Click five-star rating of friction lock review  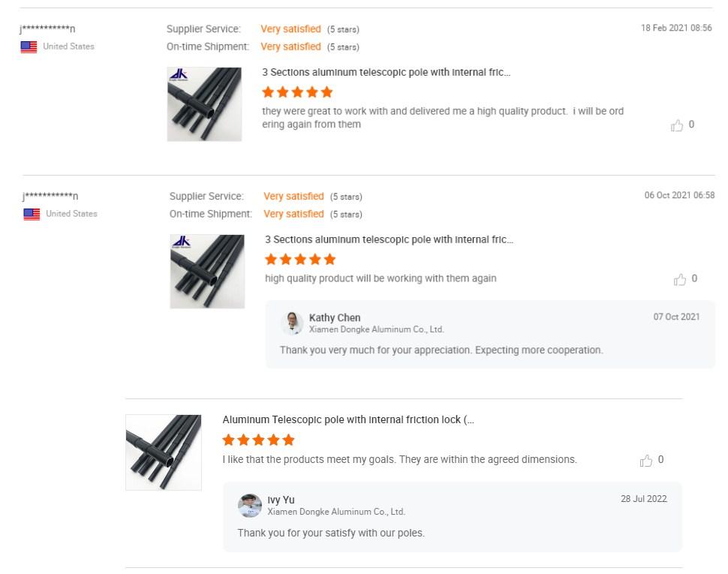coord(259,440)
